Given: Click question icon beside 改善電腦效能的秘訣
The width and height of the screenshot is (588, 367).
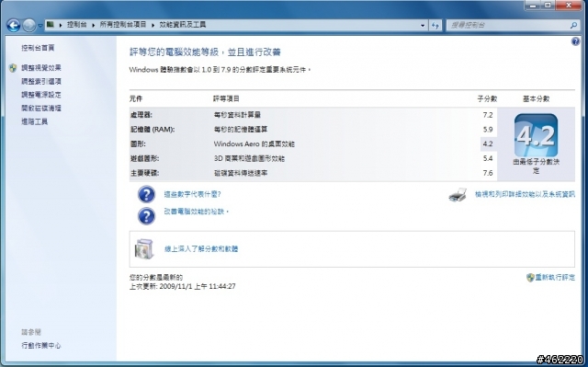Looking at the screenshot, I should click(146, 216).
